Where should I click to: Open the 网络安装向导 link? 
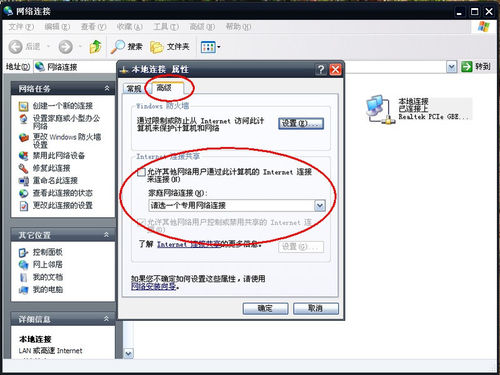pos(153,286)
